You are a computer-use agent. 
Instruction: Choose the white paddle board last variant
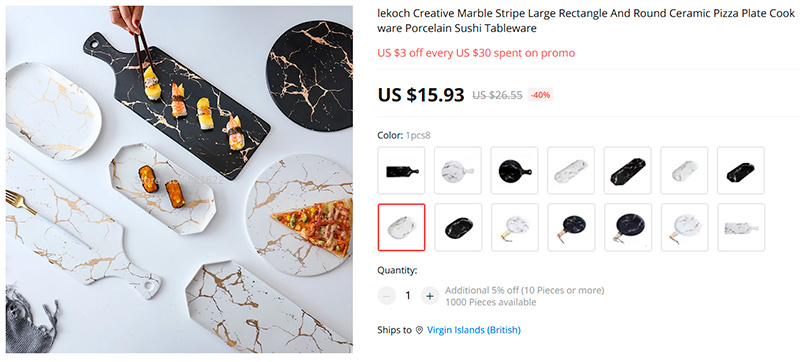click(x=741, y=227)
